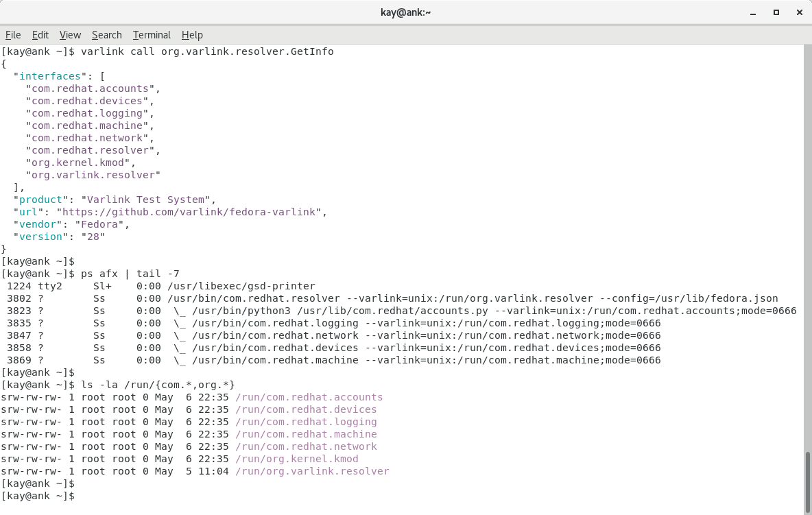This screenshot has width=812, height=515.
Task: Click the "5 11:04" timestamp
Action: coord(208,472)
